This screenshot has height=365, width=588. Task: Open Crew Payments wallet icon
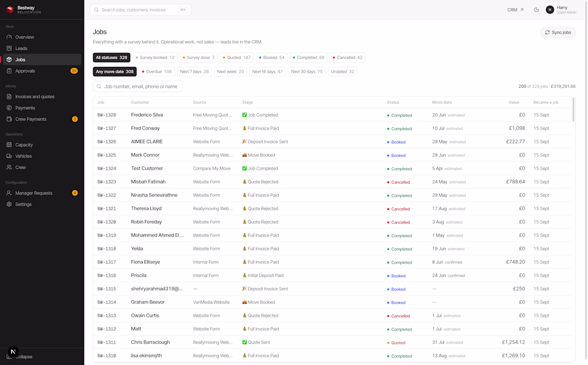(x=9, y=119)
